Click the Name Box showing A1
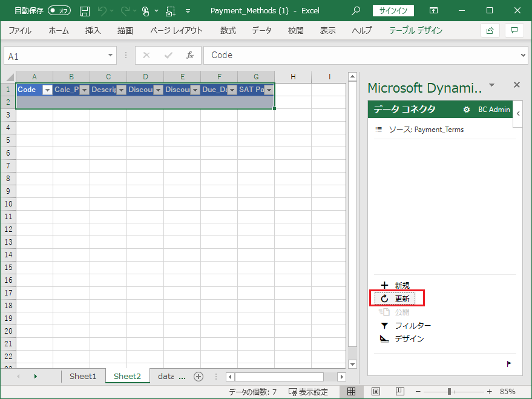 [54, 56]
